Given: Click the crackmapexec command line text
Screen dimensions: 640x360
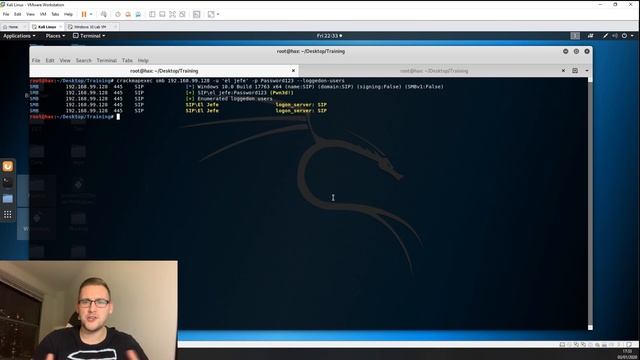Looking at the screenshot, I should point(231,81).
